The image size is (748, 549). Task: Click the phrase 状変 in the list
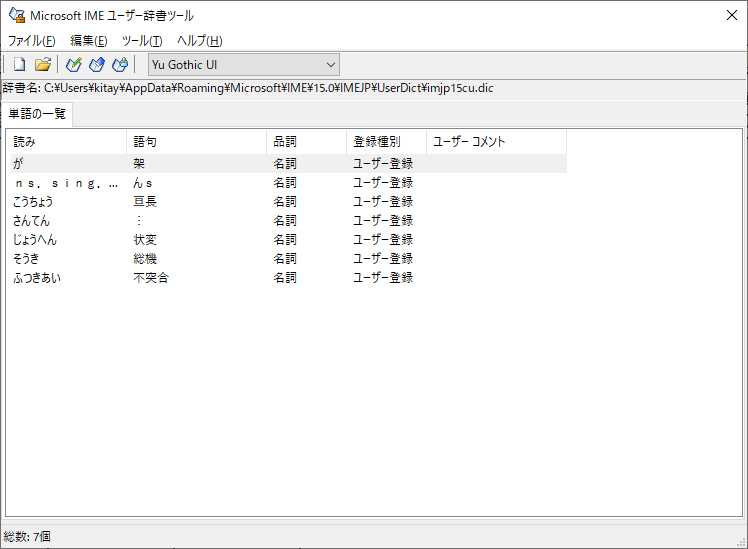click(x=145, y=240)
